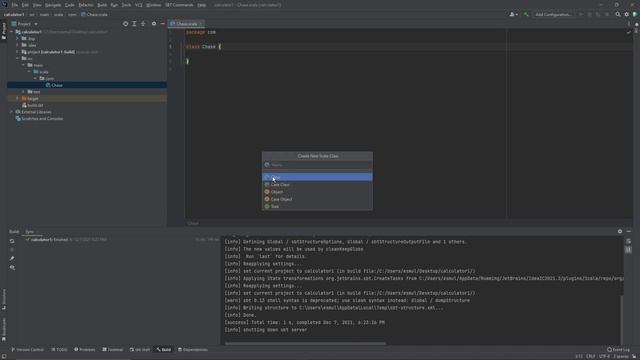Expand the .bsp folder
This screenshot has height=360, width=640.
tap(17, 38)
